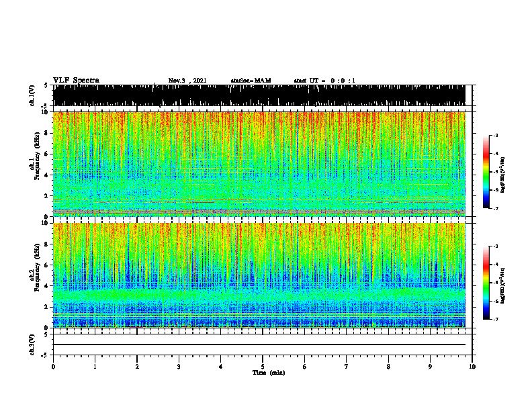
Task: Click the "5" tick on ch.1(V) axis
Action: [46, 85]
